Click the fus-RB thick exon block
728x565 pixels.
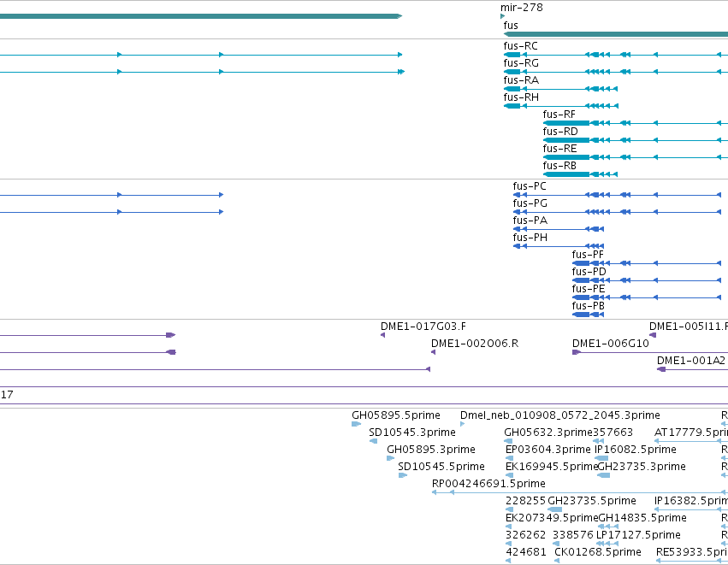566,174
